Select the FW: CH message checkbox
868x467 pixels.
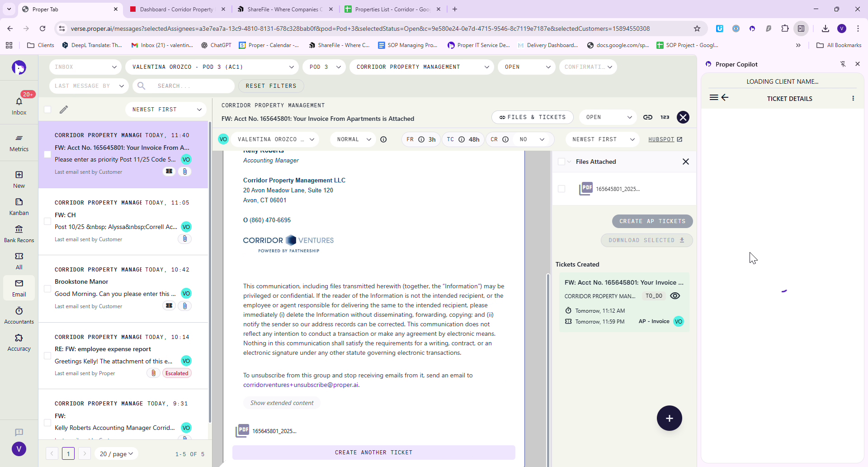[47, 221]
